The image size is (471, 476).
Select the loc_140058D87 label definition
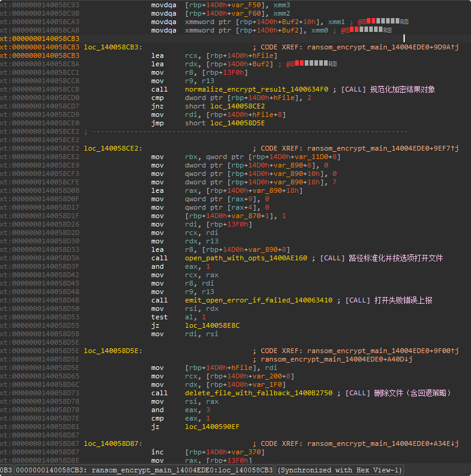coord(113,443)
